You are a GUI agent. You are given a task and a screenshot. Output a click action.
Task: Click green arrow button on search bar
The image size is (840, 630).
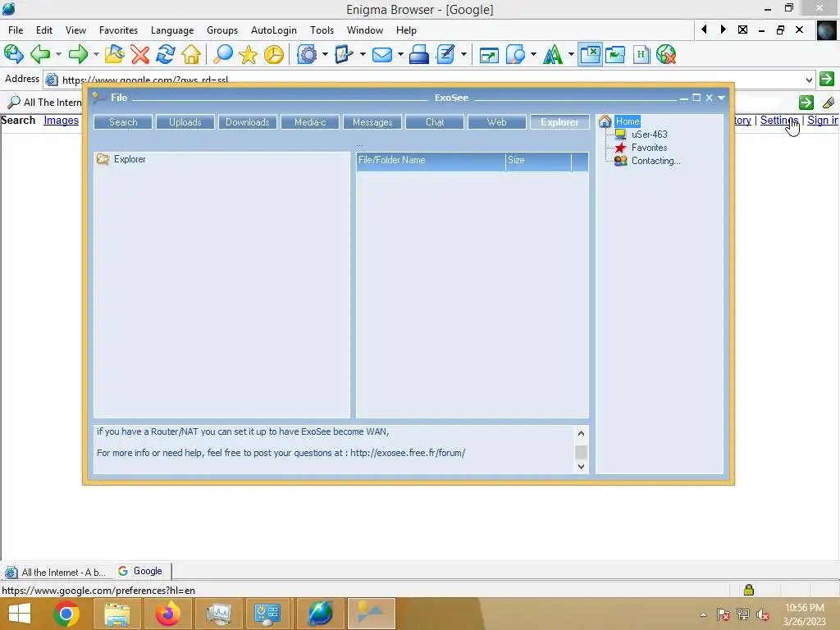click(x=806, y=103)
